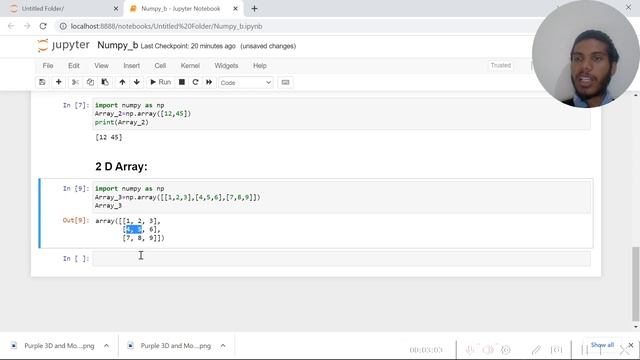Edit the In [9] Array_3 code cell
This screenshot has height=360, width=640.
pos(341,197)
